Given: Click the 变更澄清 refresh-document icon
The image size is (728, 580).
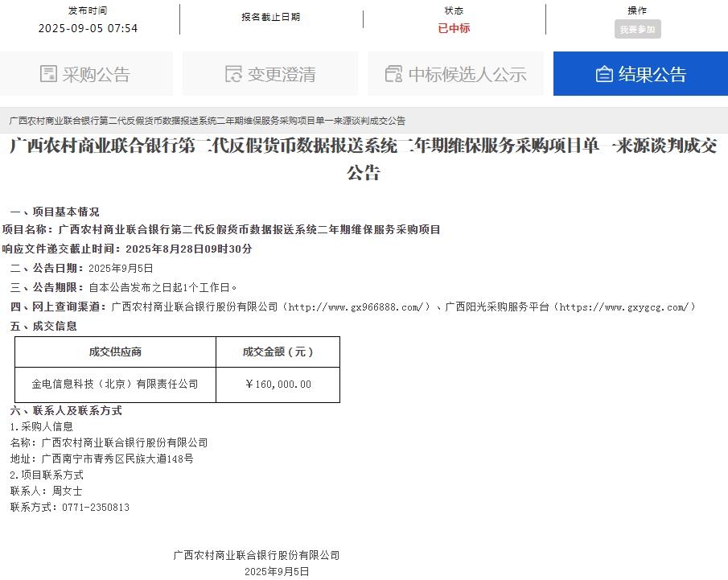Looking at the screenshot, I should pos(233,74).
